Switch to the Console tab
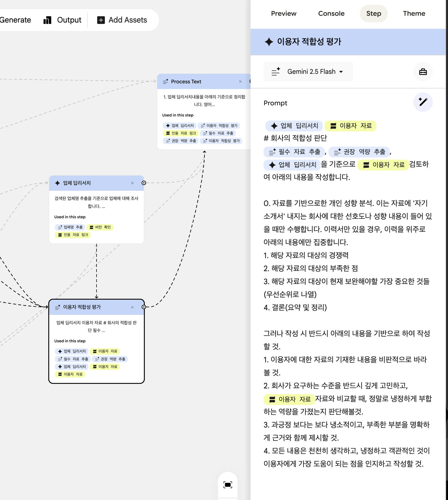The image size is (448, 500). [x=331, y=14]
